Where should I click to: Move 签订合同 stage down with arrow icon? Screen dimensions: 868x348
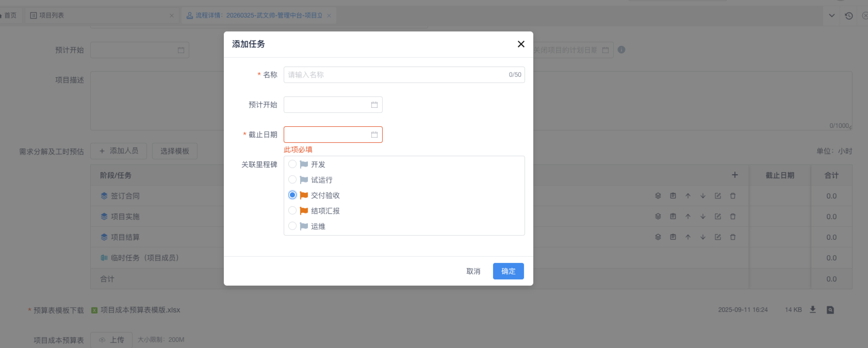pyautogui.click(x=702, y=196)
